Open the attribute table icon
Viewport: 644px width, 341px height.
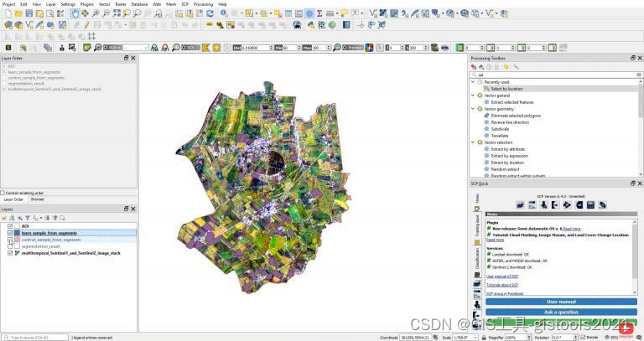(x=288, y=13)
